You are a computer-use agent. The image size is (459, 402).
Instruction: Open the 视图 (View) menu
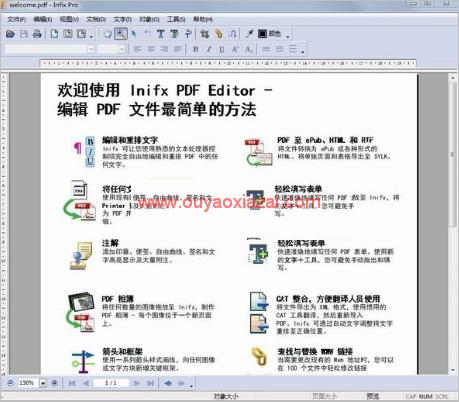pyautogui.click(x=69, y=19)
